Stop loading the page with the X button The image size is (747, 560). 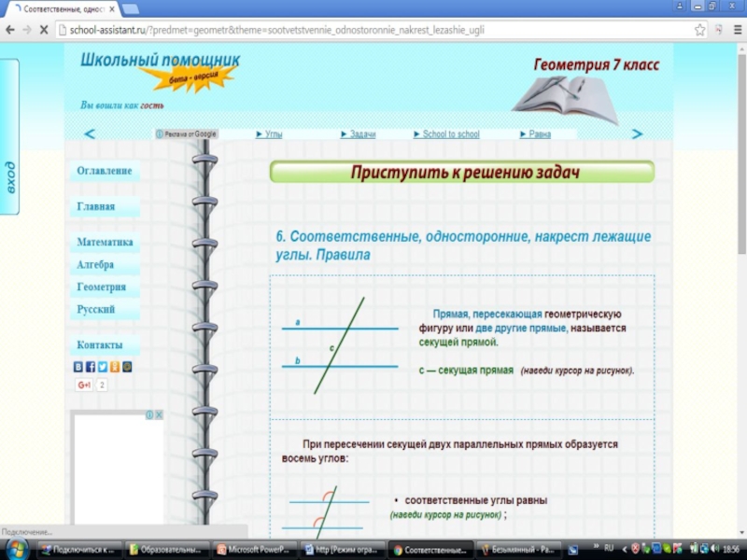tap(43, 30)
